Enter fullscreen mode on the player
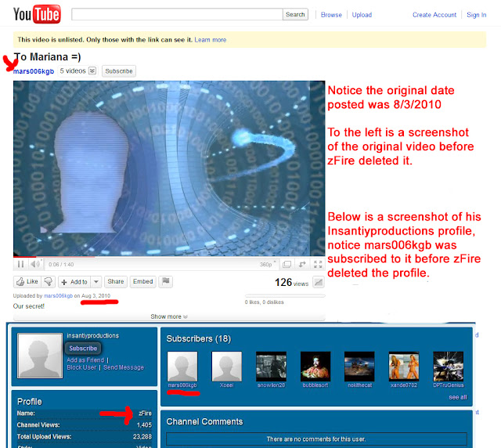This screenshot has width=501, height=448. [x=318, y=264]
